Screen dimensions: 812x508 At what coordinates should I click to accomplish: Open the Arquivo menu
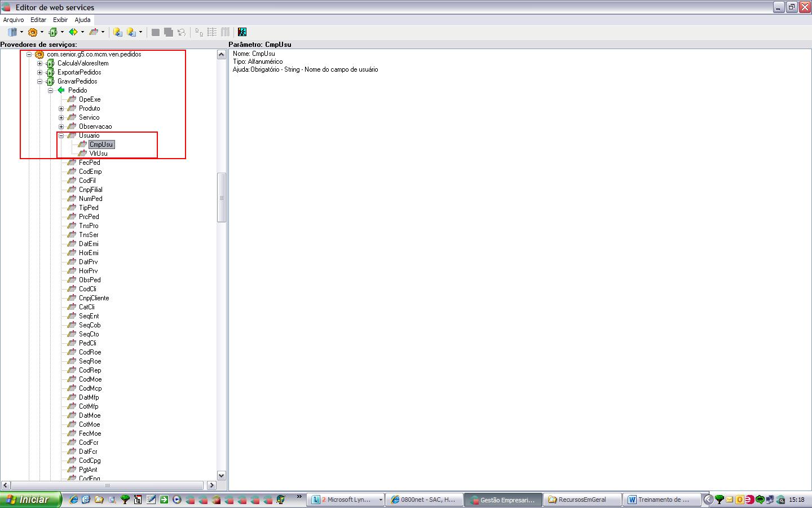tap(14, 20)
